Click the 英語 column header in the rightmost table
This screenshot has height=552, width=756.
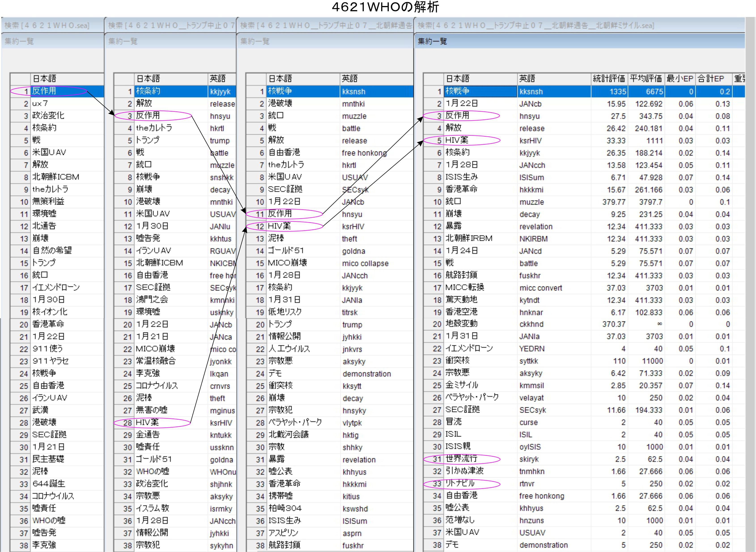(527, 79)
